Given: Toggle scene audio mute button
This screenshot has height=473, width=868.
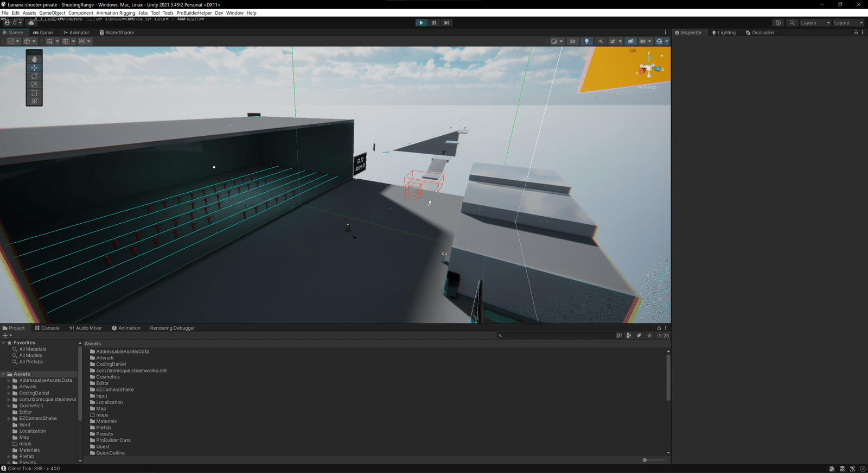Looking at the screenshot, I should point(601,41).
